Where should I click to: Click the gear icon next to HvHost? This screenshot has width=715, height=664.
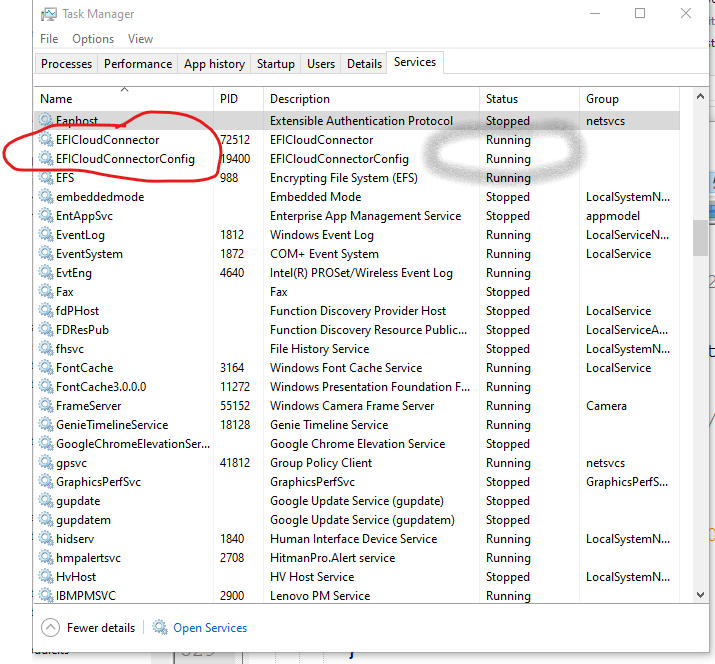46,576
